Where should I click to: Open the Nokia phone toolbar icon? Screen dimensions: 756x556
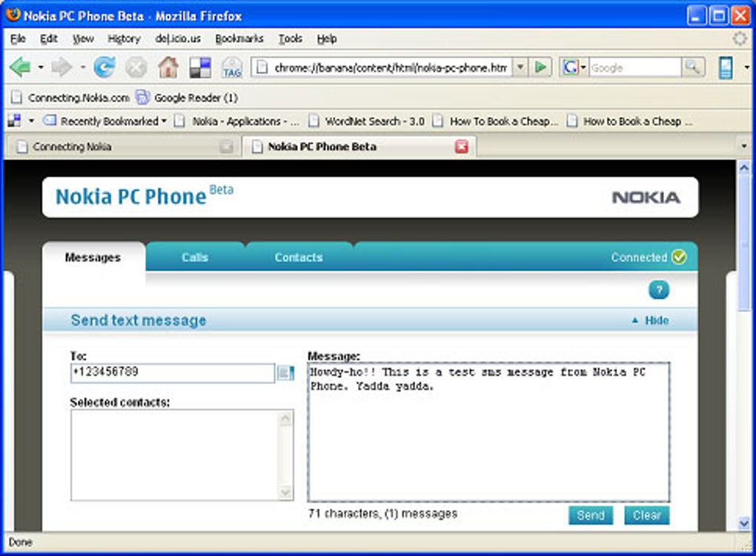coord(726,67)
